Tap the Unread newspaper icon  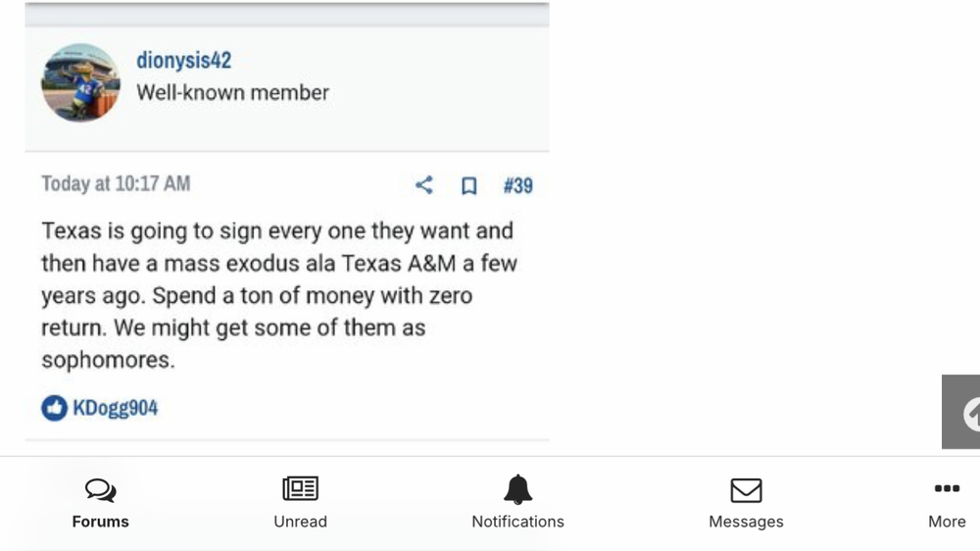tap(300, 488)
